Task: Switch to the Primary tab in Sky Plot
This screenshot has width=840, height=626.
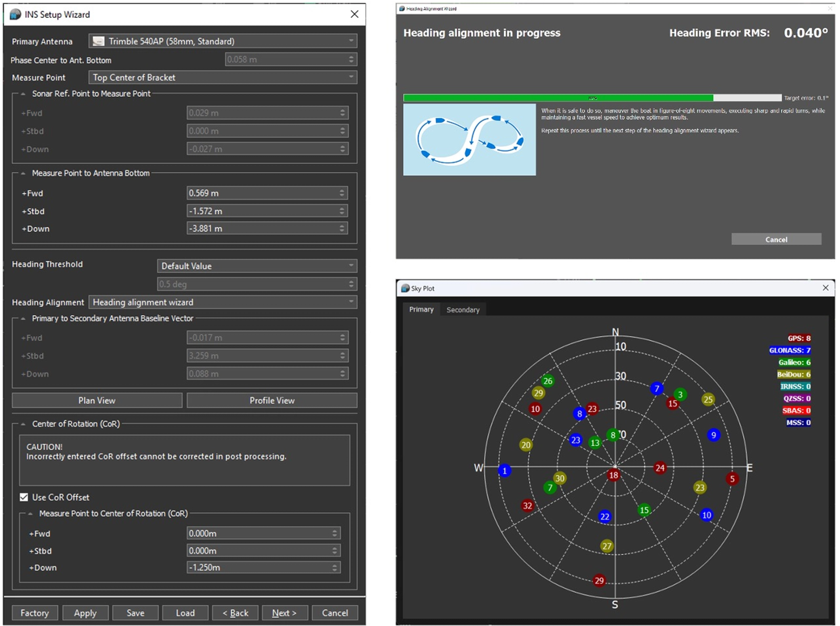Action: (x=421, y=309)
